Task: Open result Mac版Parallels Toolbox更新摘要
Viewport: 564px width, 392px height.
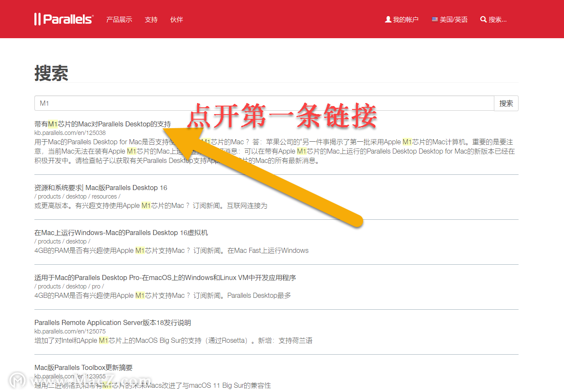Action: point(84,367)
